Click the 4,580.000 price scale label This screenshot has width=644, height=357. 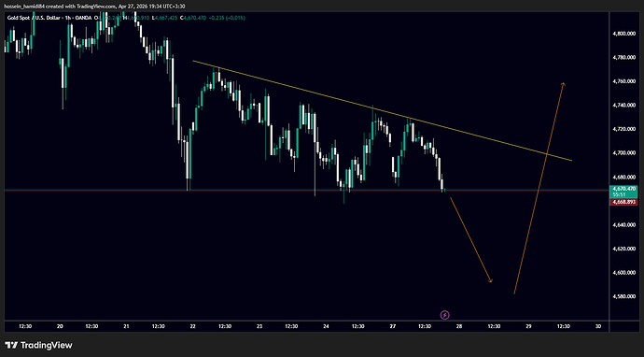pyautogui.click(x=625, y=296)
